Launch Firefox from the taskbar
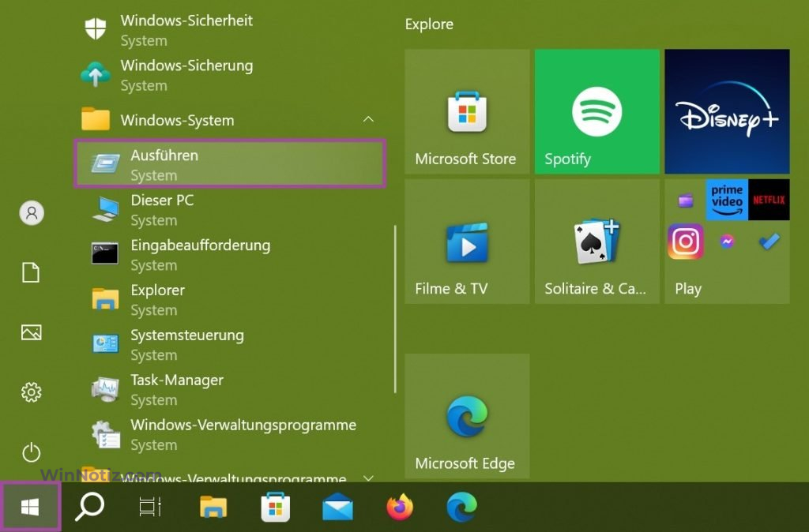The height and width of the screenshot is (532, 809). tap(400, 505)
